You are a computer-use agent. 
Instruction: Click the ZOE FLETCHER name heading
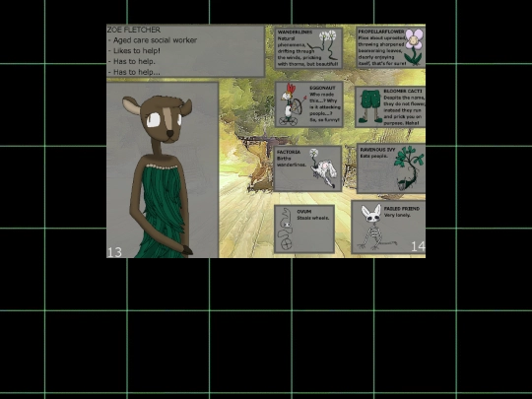tap(134, 30)
